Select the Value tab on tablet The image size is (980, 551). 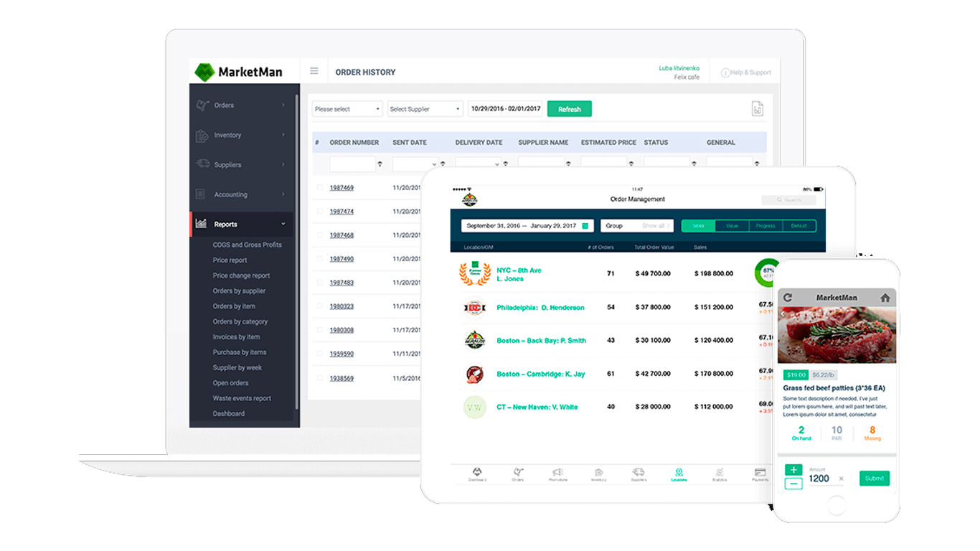tap(732, 225)
